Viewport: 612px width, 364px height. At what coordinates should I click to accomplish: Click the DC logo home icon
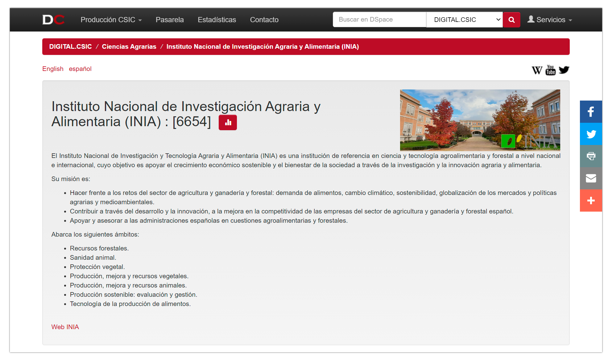(53, 20)
